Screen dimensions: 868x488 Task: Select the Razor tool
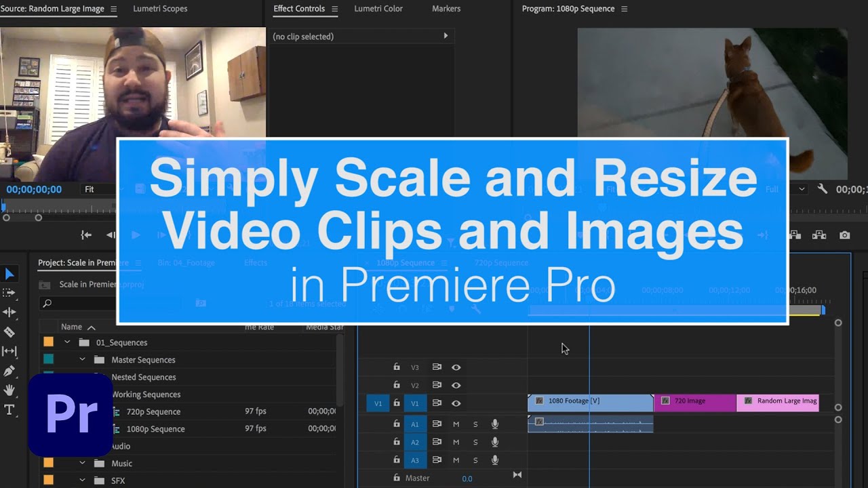tap(9, 332)
